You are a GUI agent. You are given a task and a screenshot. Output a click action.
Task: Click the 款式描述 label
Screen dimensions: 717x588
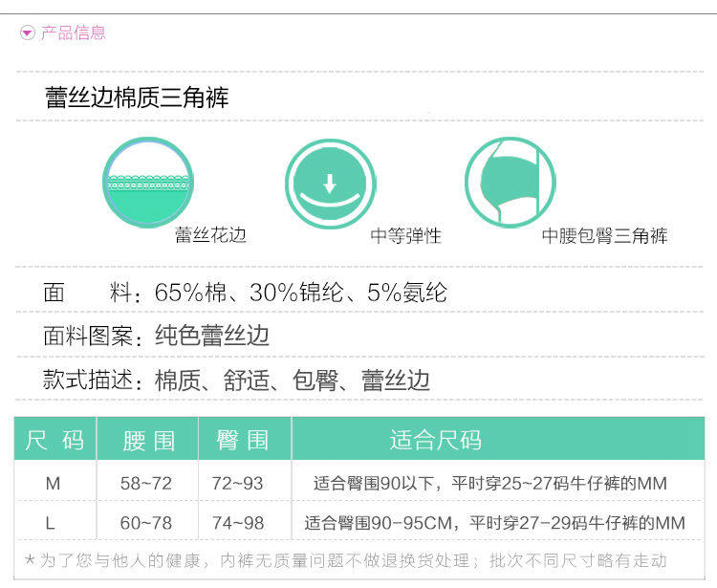[x=93, y=380]
